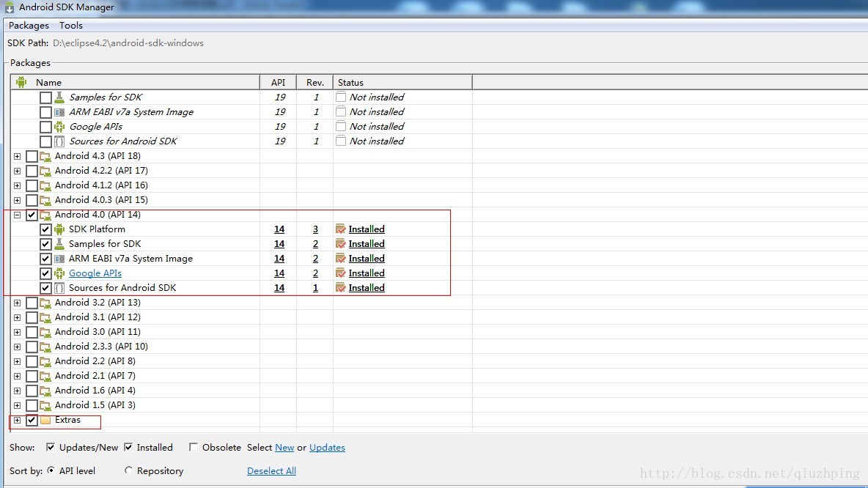This screenshot has width=868, height=488.
Task: Click the folder icon of Android 1.5 (API 3)
Action: pyautogui.click(x=45, y=405)
